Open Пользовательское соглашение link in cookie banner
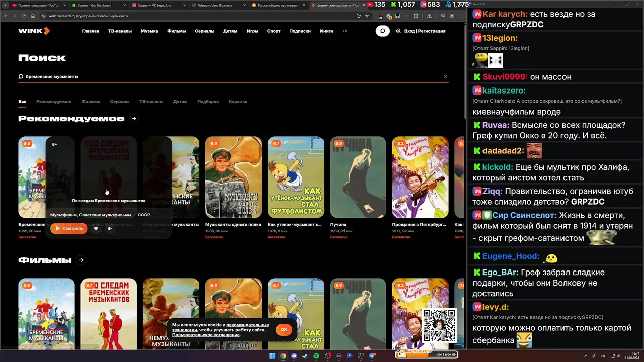The image size is (644, 362). [206, 335]
